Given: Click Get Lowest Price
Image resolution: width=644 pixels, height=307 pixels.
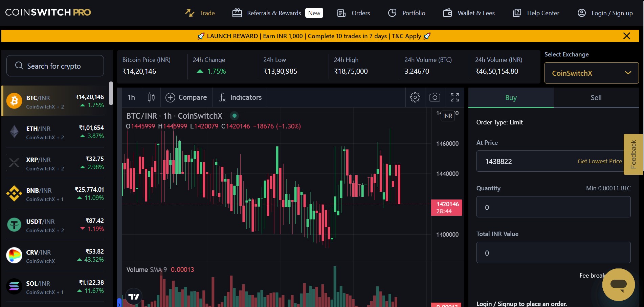Looking at the screenshot, I should 600,161.
